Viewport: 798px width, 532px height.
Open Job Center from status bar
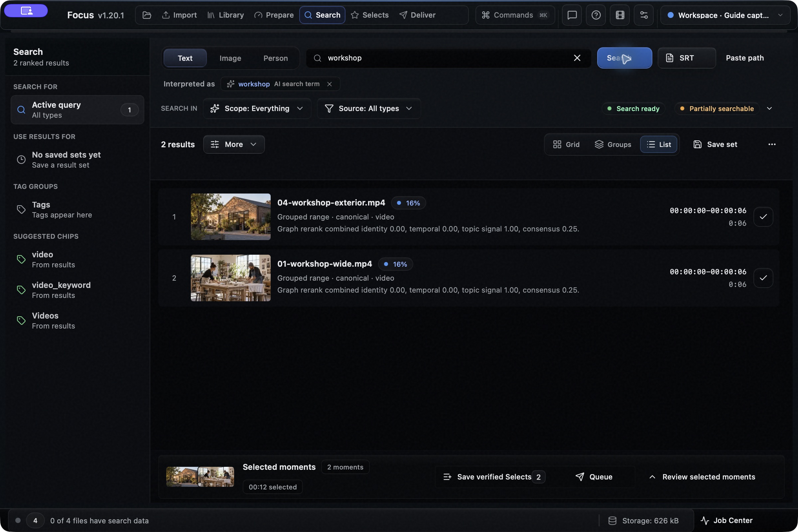pos(727,520)
